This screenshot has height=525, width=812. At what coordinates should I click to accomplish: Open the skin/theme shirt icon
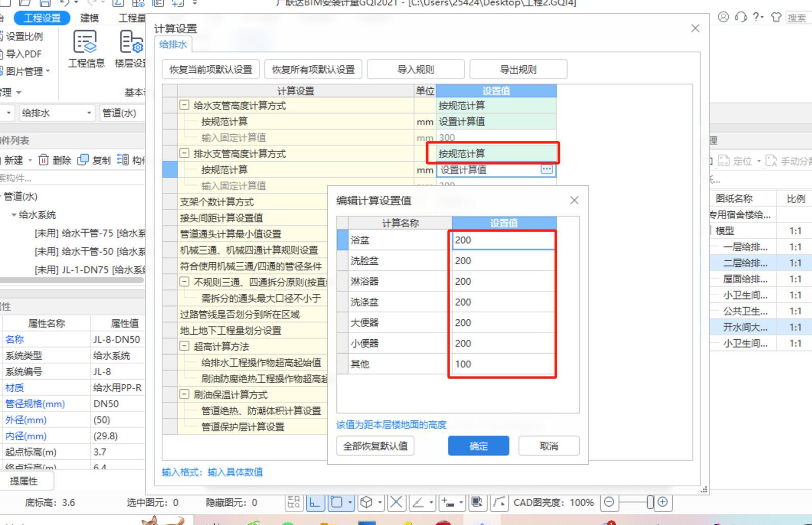point(776,17)
